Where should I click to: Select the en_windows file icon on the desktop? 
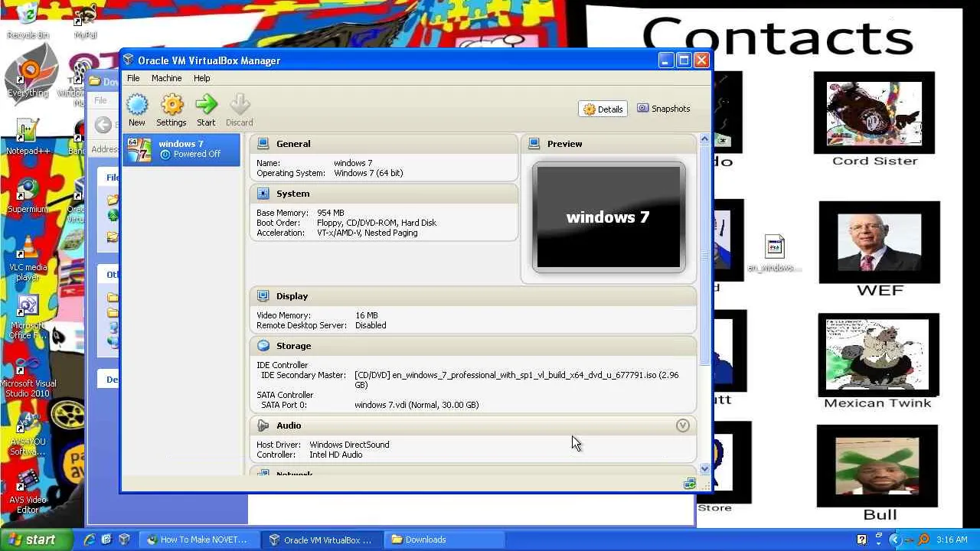[x=774, y=253]
